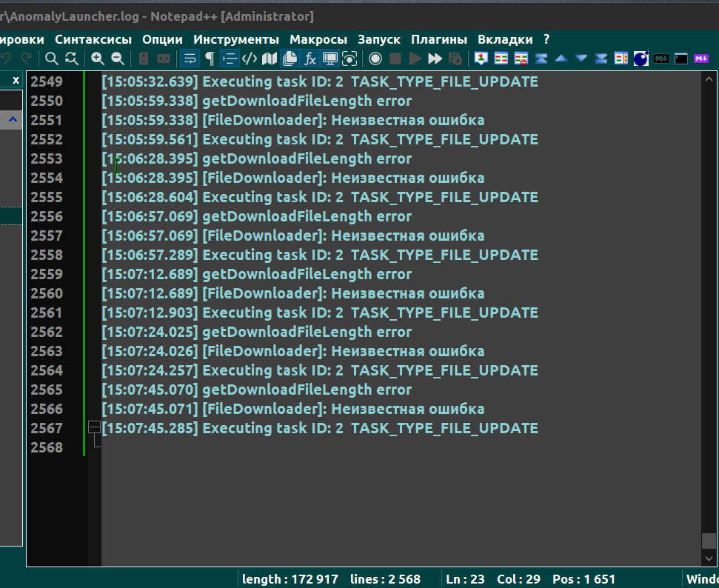
Task: Click the purple M↓ Markdown icon
Action: [x=701, y=59]
